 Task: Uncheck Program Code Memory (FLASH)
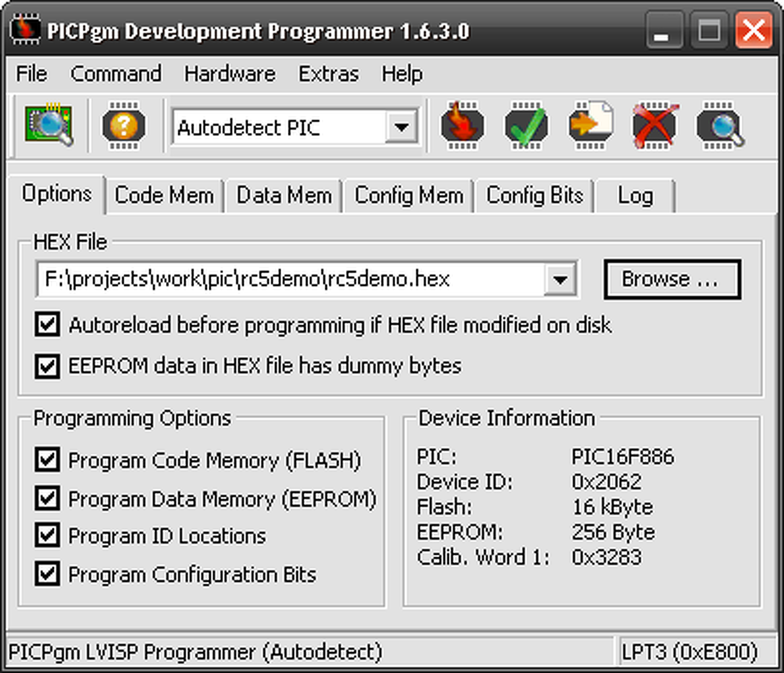pos(47,460)
